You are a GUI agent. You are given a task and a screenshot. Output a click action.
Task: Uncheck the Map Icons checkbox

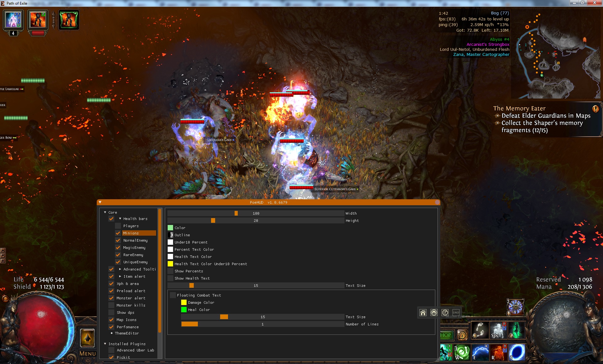pos(111,320)
